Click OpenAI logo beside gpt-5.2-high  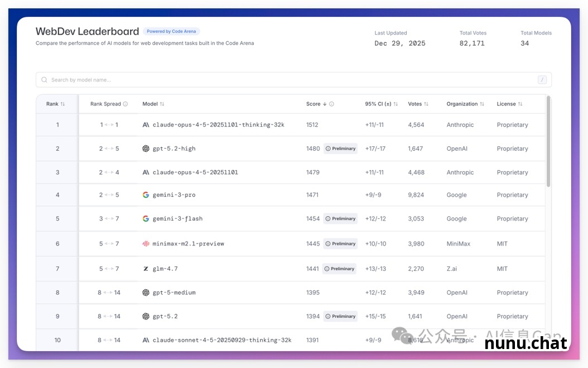(x=146, y=149)
